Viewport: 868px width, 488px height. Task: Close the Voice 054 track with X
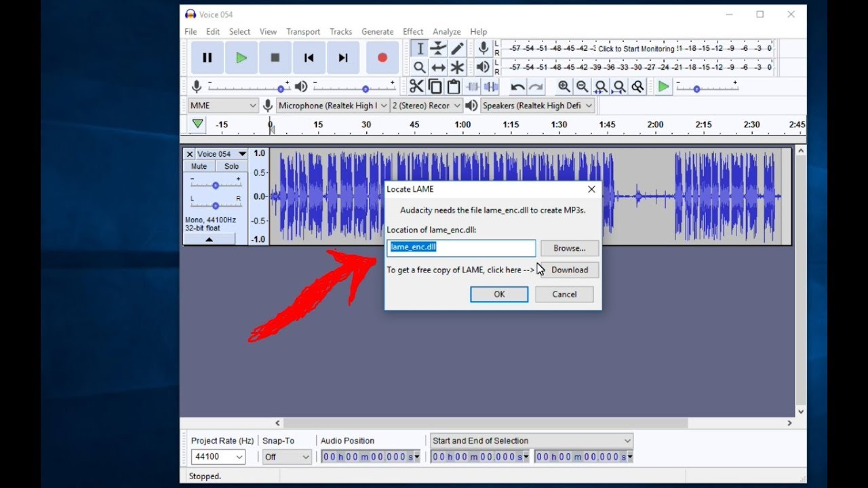(x=190, y=154)
